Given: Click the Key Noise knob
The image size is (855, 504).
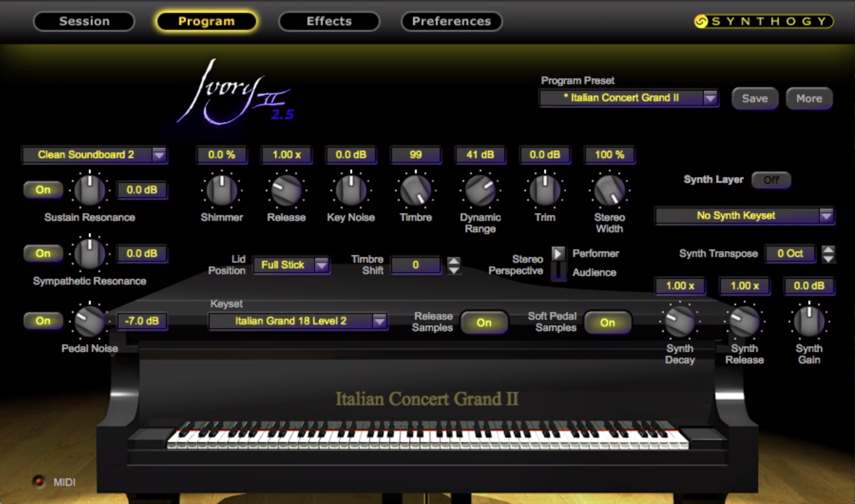Looking at the screenshot, I should coord(351,190).
